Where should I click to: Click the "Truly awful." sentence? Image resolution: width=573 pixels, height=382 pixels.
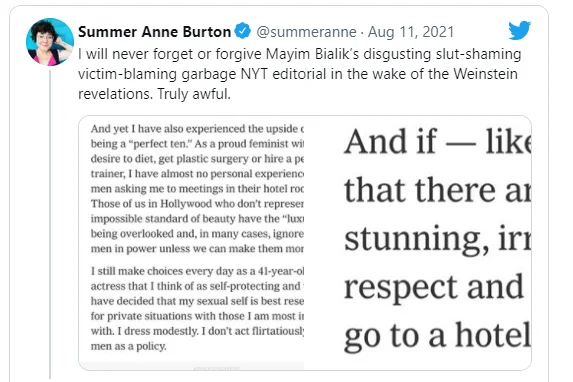194,94
